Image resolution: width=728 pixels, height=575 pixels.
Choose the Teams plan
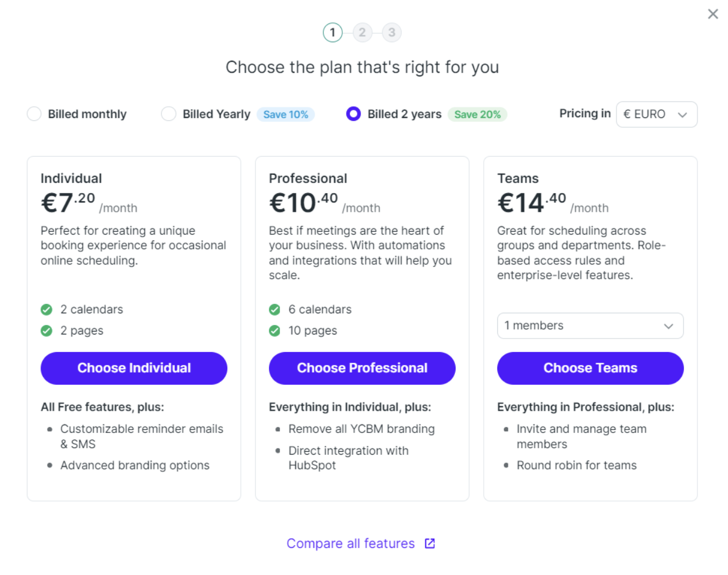590,368
